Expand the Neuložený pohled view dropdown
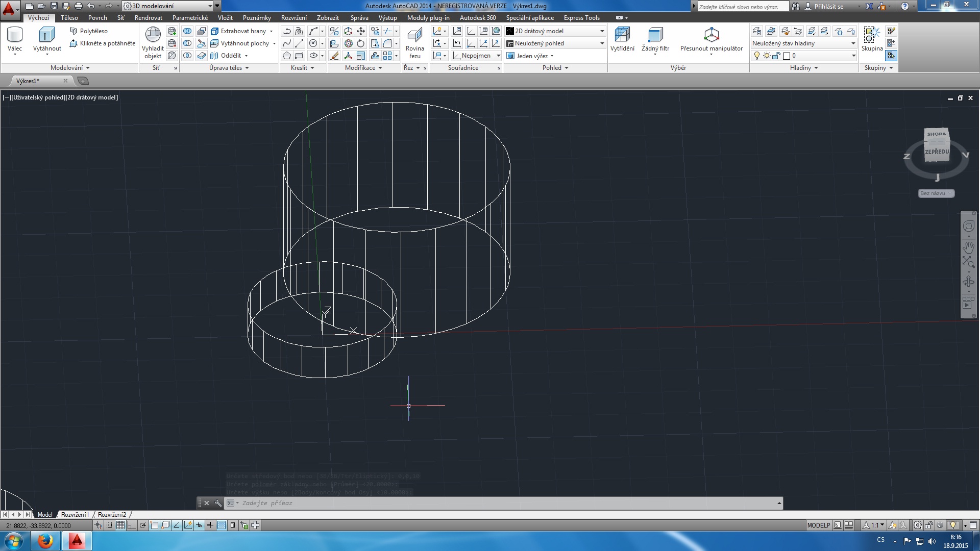The height and width of the screenshot is (551, 980). point(602,43)
